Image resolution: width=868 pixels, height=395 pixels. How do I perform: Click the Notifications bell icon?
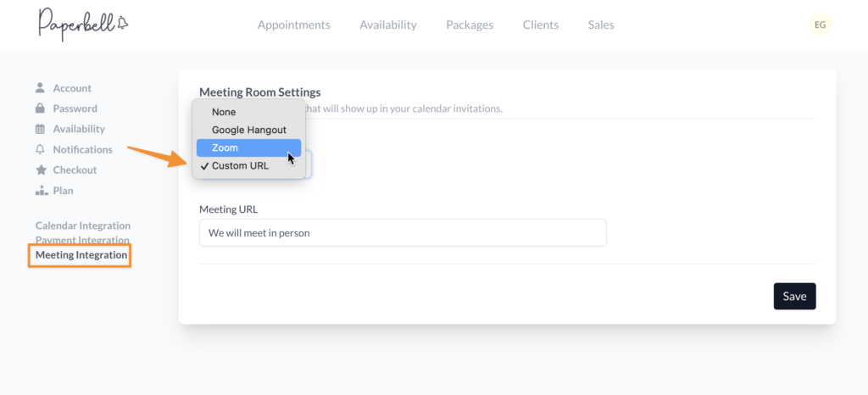pyautogui.click(x=40, y=149)
